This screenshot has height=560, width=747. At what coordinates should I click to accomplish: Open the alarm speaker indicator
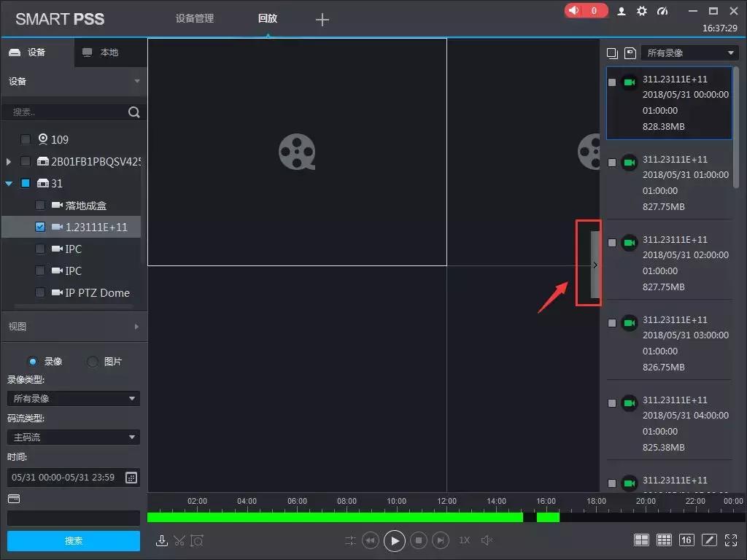click(586, 11)
